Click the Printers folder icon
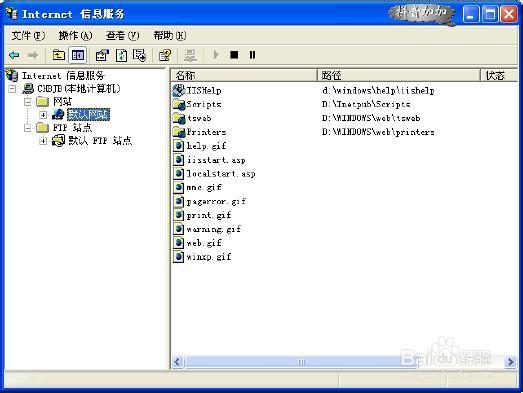The width and height of the screenshot is (523, 393). click(x=179, y=132)
